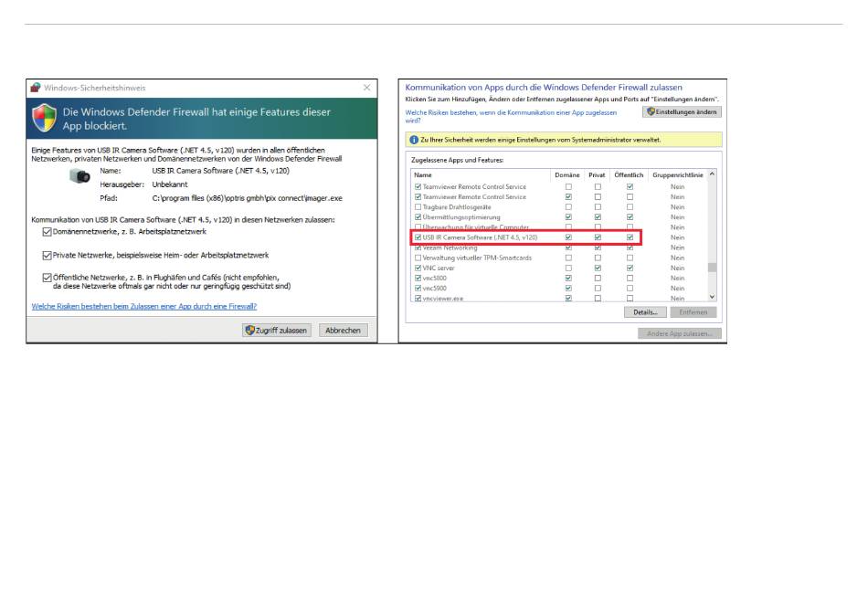Image resolution: width=868 pixels, height=600 pixels.
Task: Click the app list scrollbar thumb
Action: pyautogui.click(x=712, y=268)
